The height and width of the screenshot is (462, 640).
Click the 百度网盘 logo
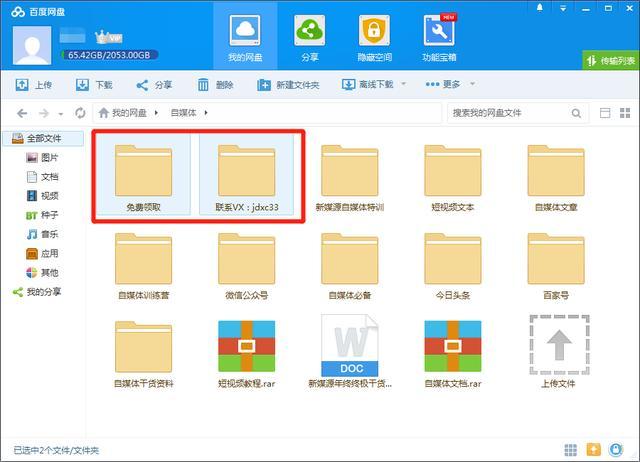38,12
